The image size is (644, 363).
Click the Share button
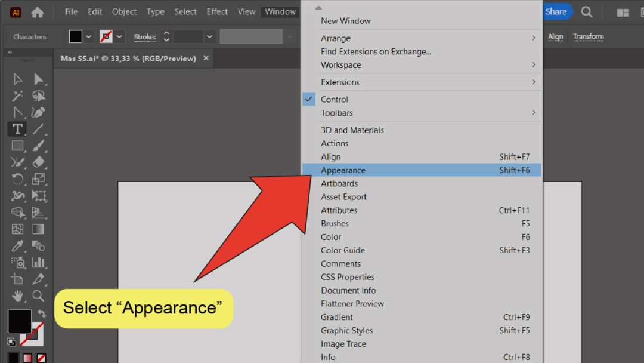click(x=557, y=11)
